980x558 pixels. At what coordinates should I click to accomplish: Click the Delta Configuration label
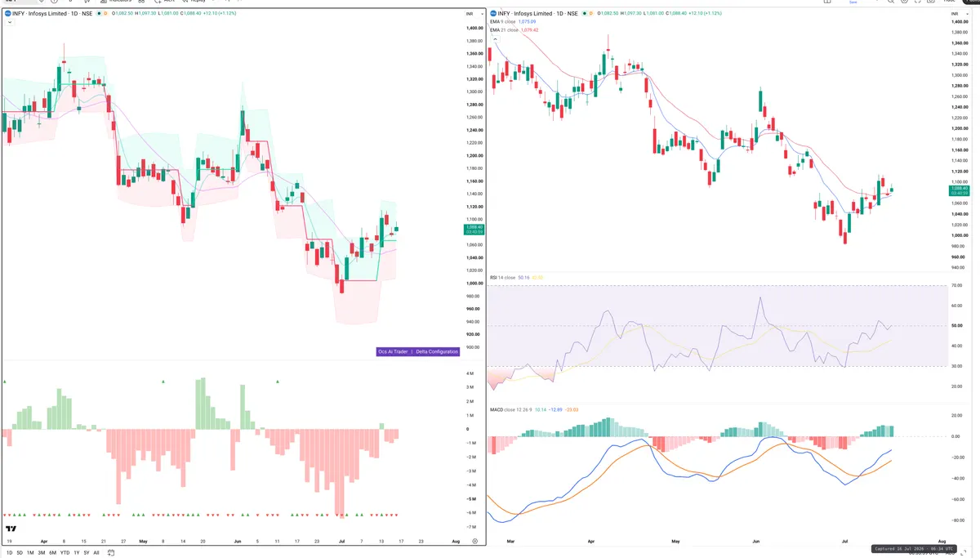coord(436,352)
